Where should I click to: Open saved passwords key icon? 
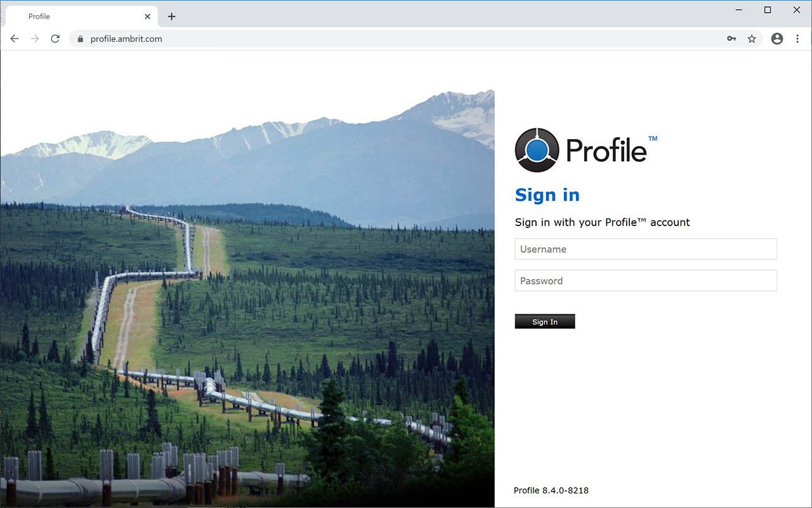coord(731,39)
